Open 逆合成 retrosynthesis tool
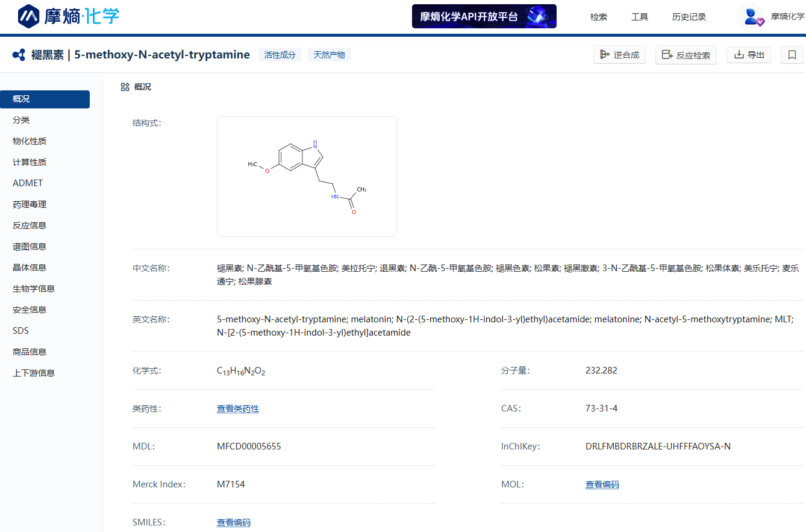The height and width of the screenshot is (532, 806). pos(619,55)
